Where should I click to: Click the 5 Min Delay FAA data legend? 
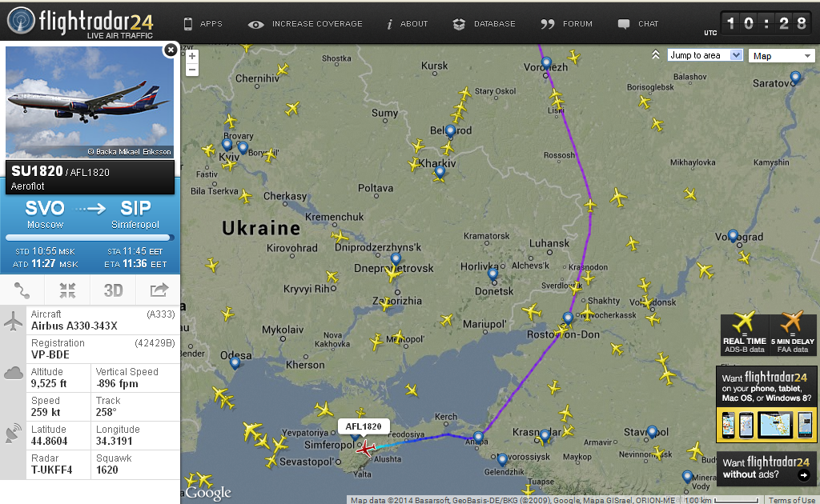(x=792, y=334)
